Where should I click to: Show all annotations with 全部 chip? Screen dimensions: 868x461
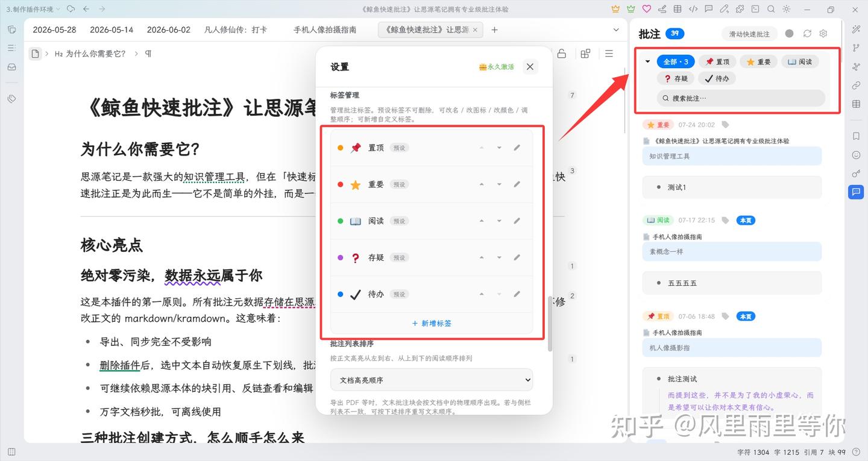coord(676,61)
